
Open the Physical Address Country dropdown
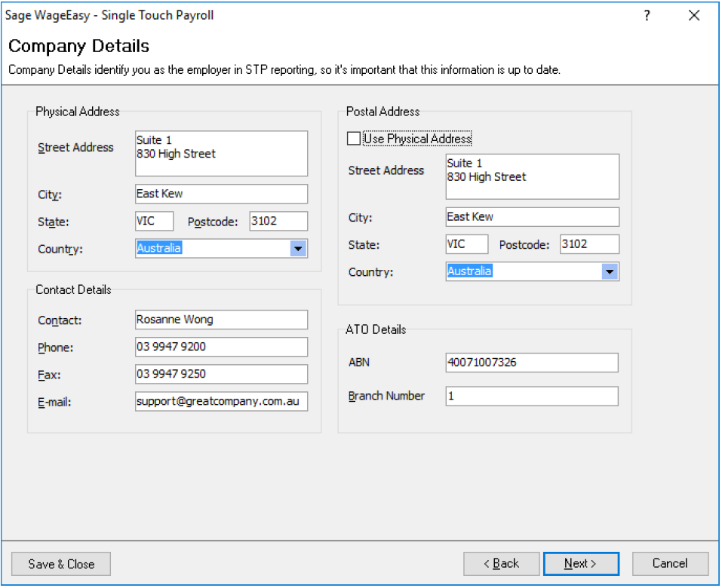pos(298,249)
